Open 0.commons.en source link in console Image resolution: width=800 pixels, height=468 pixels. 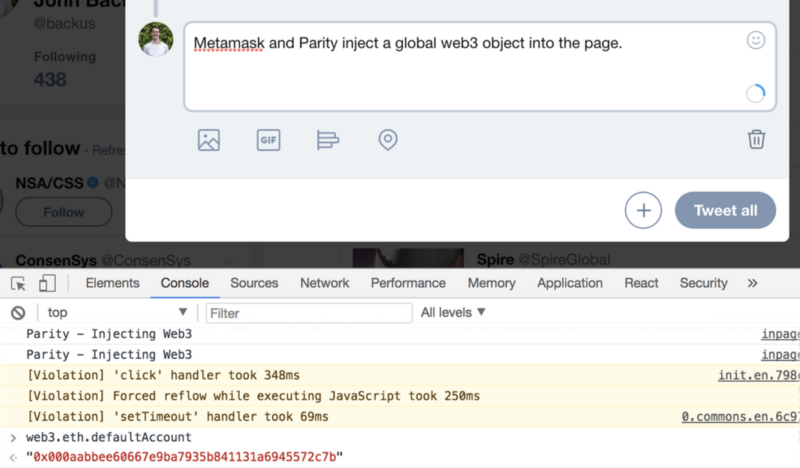coord(740,417)
